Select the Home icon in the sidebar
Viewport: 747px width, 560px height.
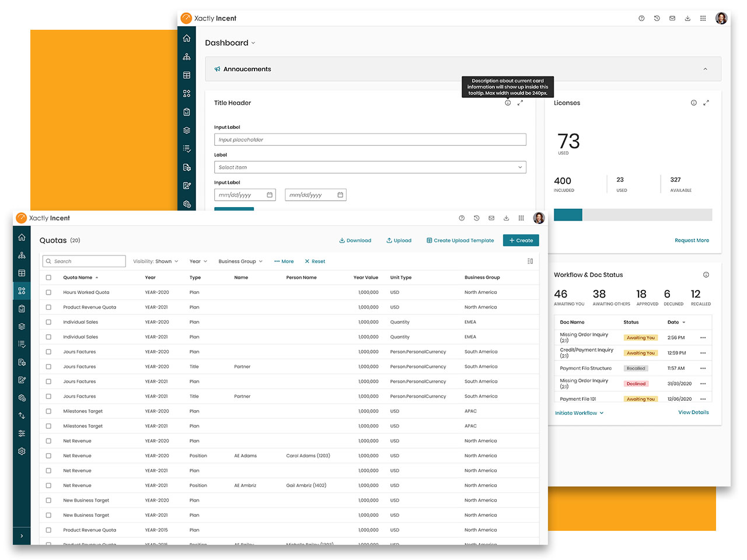tap(22, 237)
